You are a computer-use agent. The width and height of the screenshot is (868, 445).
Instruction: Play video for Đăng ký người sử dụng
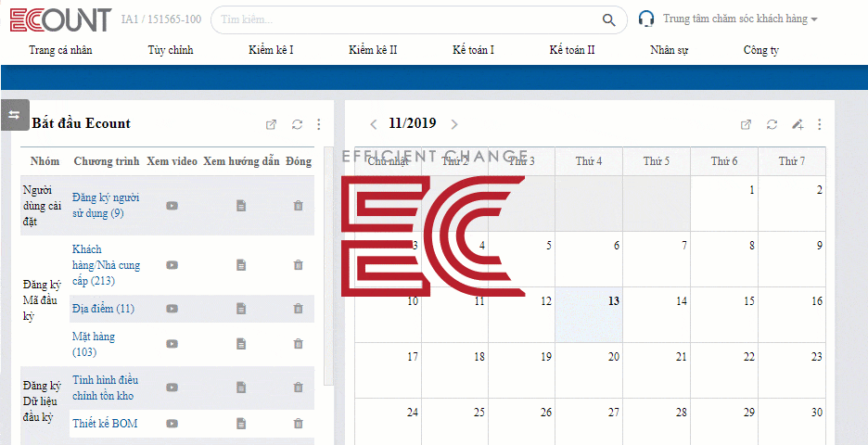click(172, 206)
